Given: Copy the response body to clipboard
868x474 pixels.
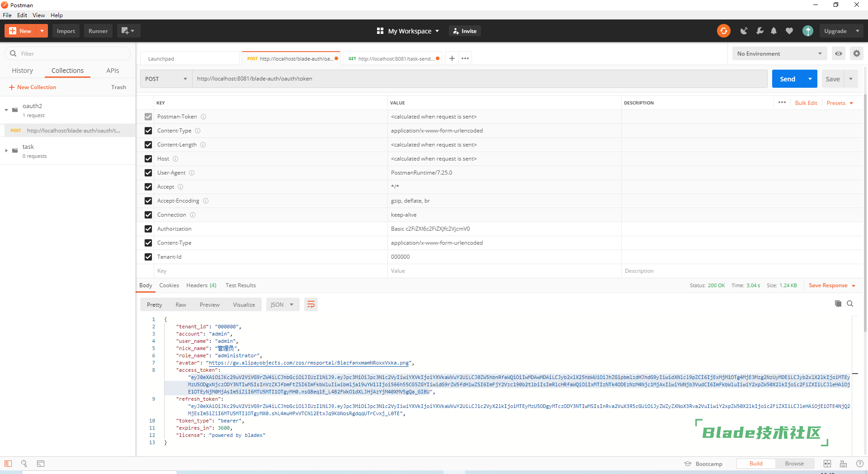Looking at the screenshot, I should (x=838, y=303).
